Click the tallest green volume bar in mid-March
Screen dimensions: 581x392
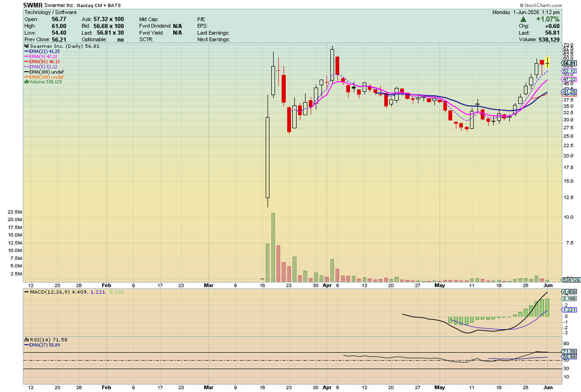(x=273, y=247)
